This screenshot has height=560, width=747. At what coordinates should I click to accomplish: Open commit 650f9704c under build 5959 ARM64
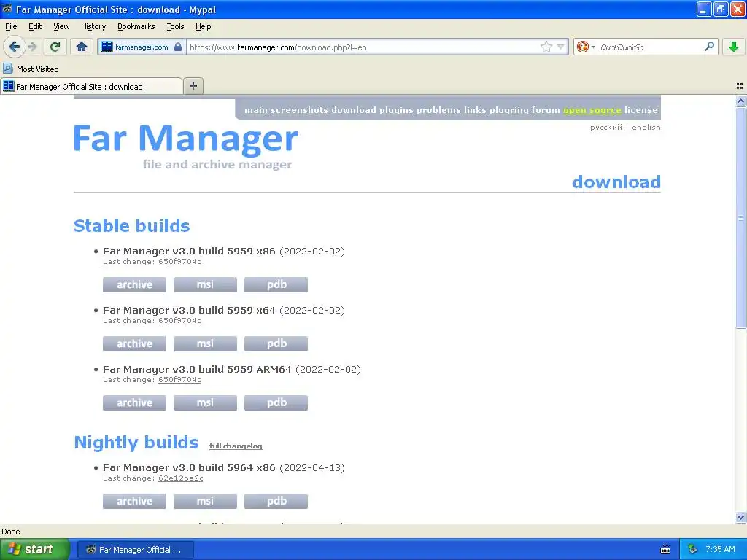(x=179, y=379)
